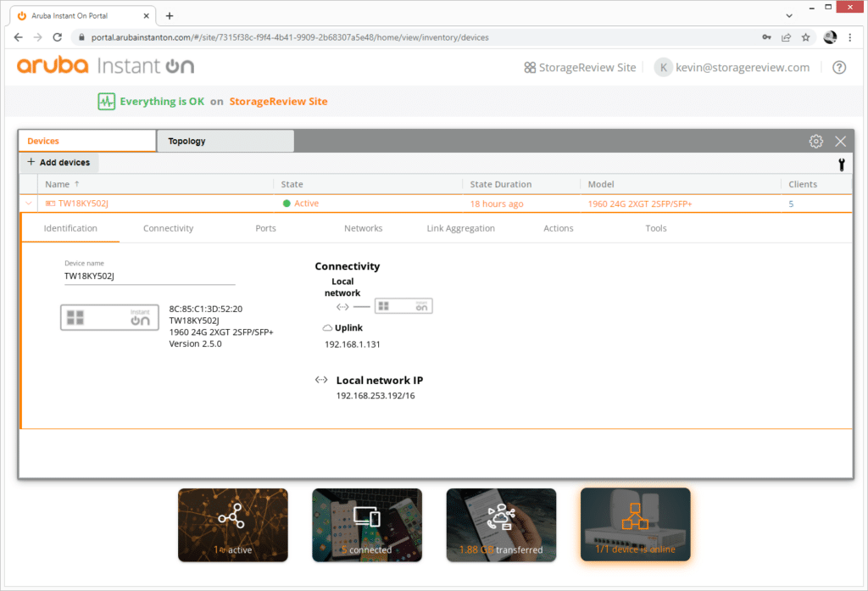The width and height of the screenshot is (868, 591).
Task: Click the green Active status dot
Action: click(x=287, y=204)
